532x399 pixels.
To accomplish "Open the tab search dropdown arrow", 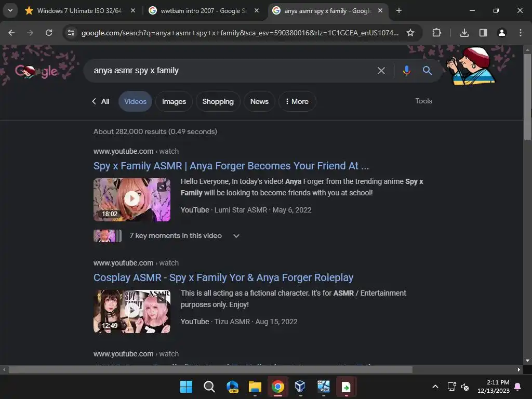I will coord(10,10).
